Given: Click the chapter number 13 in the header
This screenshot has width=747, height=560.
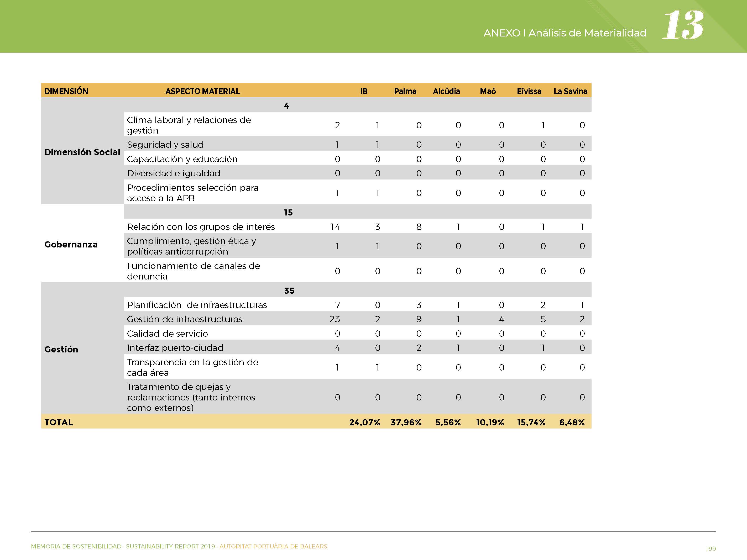Looking at the screenshot, I should coord(683,25).
